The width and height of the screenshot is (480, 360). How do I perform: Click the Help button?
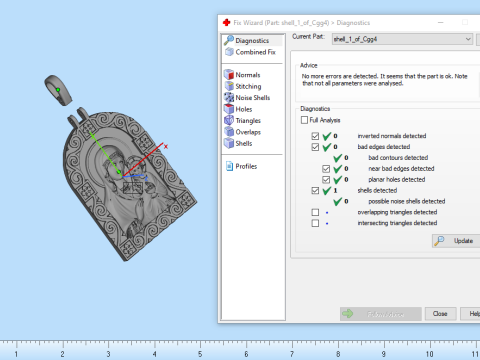[x=471, y=314]
